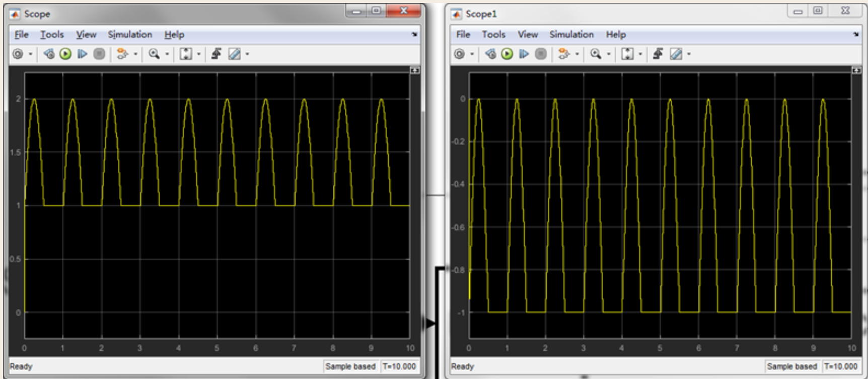Open Simulation menu in Scope window

coord(130,35)
